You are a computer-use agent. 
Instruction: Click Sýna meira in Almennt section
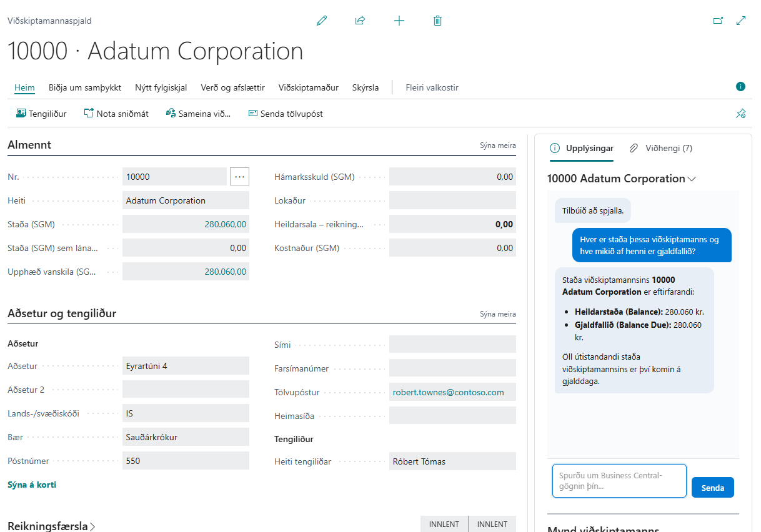point(498,145)
